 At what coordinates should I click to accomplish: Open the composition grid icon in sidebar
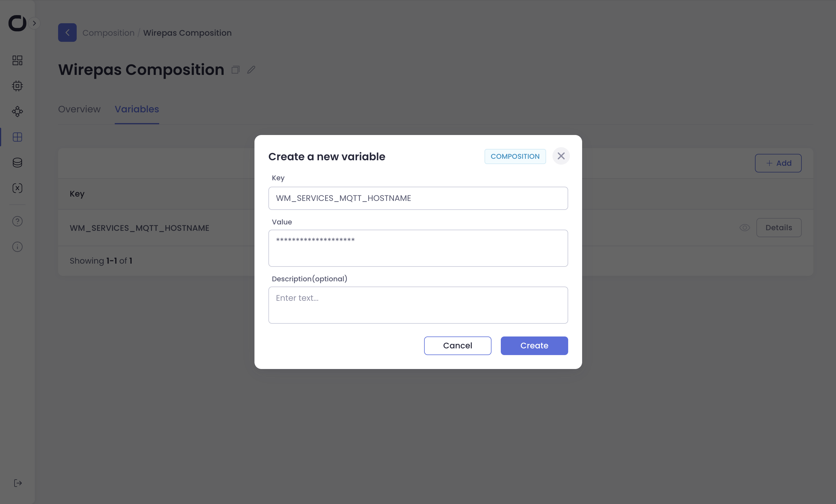point(17,137)
